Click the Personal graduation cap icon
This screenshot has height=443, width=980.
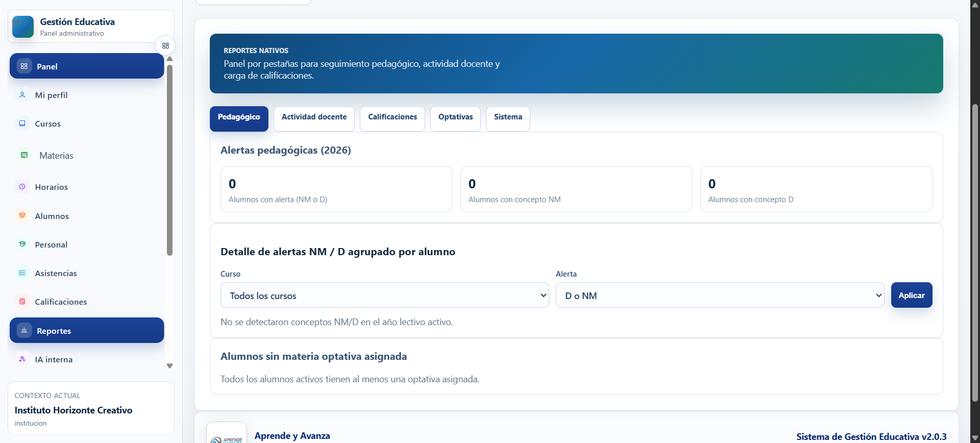click(22, 244)
